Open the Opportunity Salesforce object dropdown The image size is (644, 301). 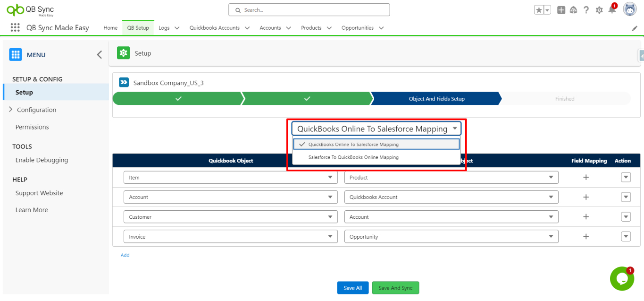(452, 237)
